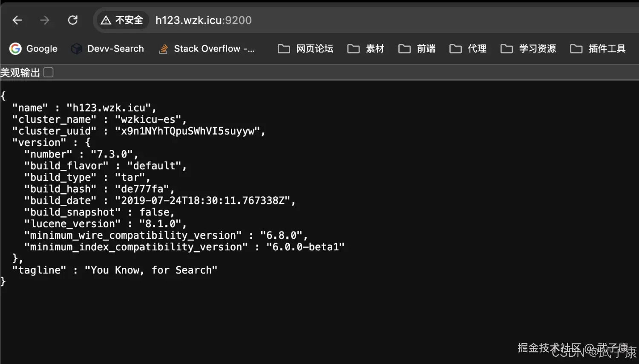Open the Google bookmark
Image resolution: width=639 pixels, height=364 pixels.
point(34,49)
